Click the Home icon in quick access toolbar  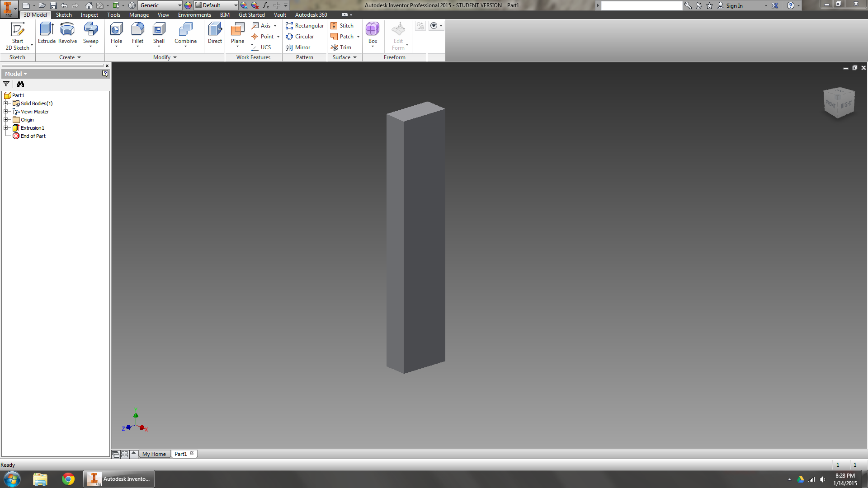click(89, 5)
